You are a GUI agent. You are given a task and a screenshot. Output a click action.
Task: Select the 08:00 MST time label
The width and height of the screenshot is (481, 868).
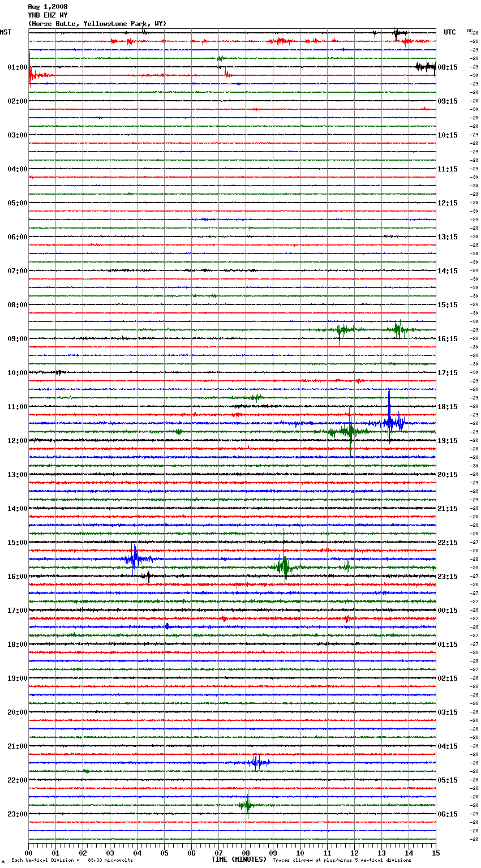coord(18,305)
